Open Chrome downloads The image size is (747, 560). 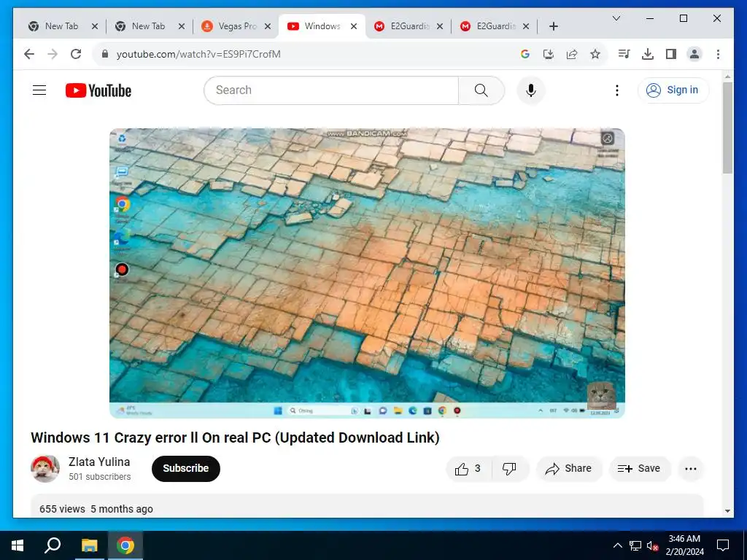648,54
